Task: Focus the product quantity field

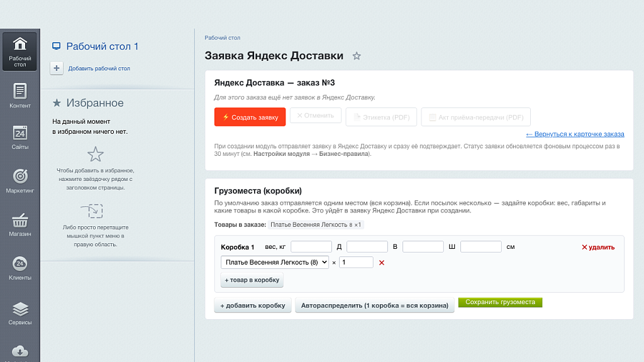Action: coord(356,262)
